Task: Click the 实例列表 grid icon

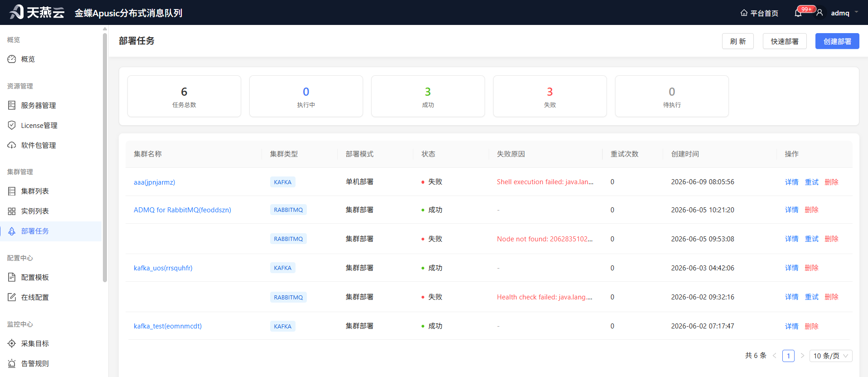Action: click(x=12, y=211)
